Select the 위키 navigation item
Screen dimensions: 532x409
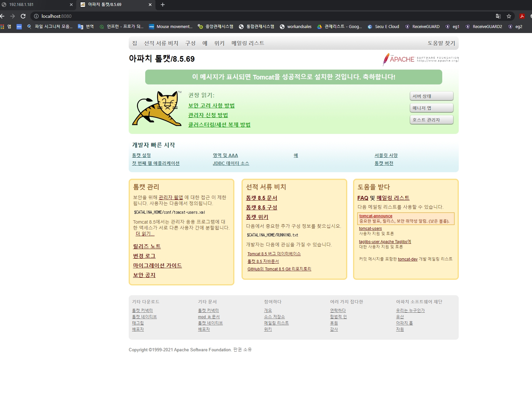219,43
